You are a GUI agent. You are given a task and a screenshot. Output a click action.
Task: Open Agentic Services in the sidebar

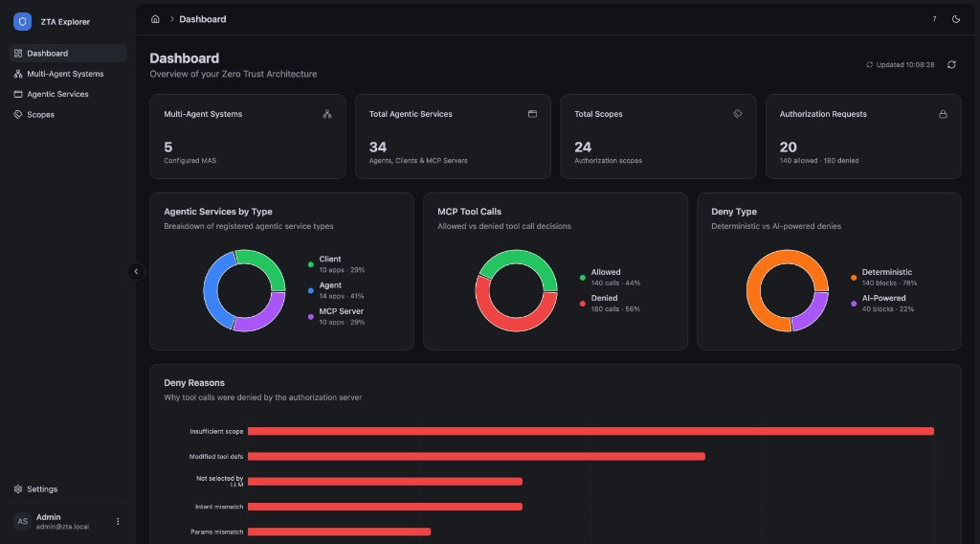click(x=68, y=94)
